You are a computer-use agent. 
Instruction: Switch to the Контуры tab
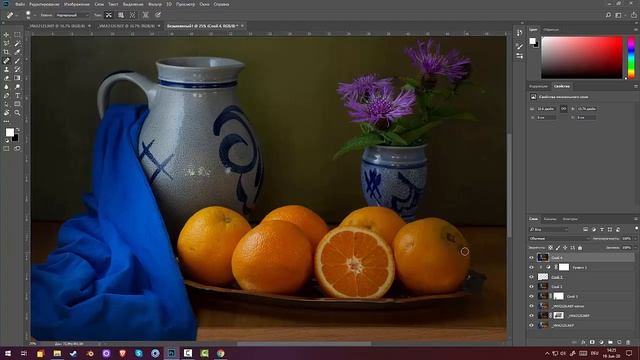pyautogui.click(x=570, y=219)
